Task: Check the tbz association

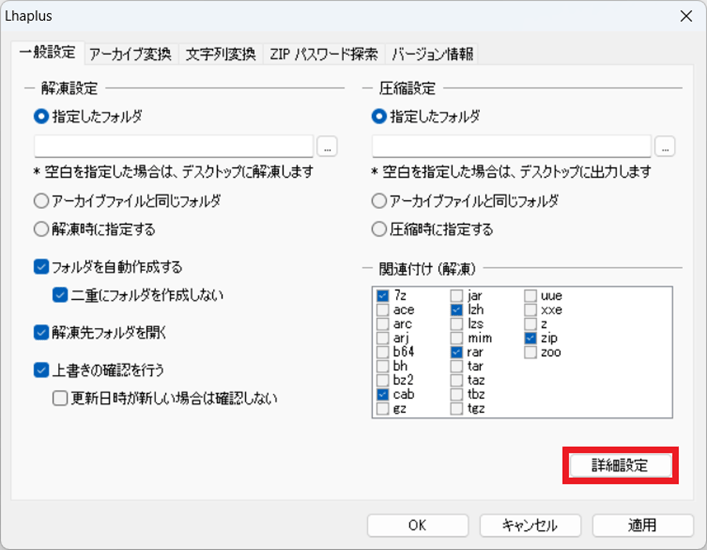Action: tap(457, 394)
